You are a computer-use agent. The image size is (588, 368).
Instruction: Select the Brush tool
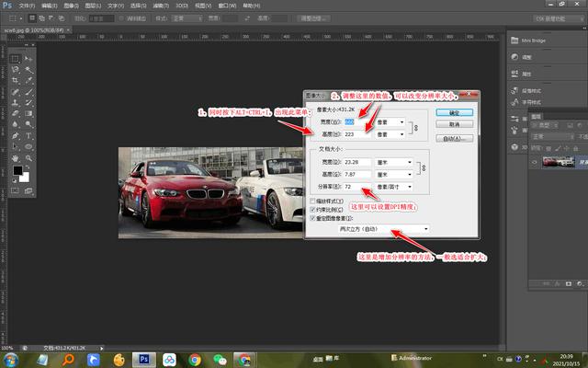click(x=28, y=92)
